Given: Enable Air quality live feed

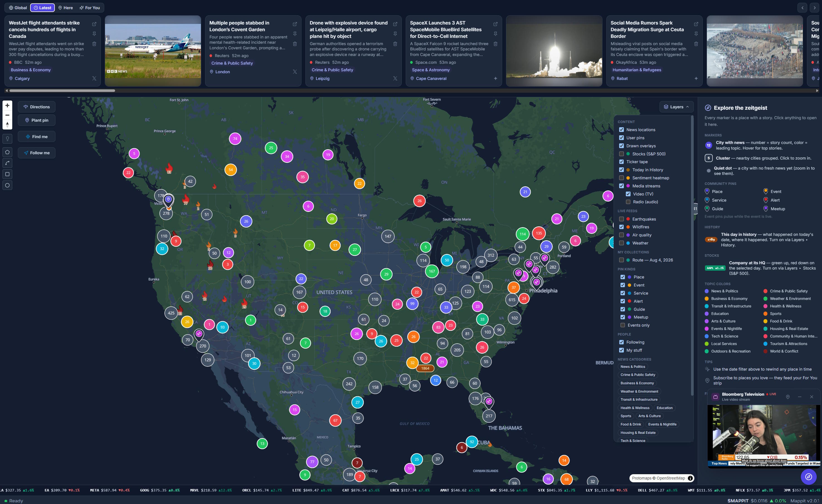Looking at the screenshot, I should pos(621,235).
